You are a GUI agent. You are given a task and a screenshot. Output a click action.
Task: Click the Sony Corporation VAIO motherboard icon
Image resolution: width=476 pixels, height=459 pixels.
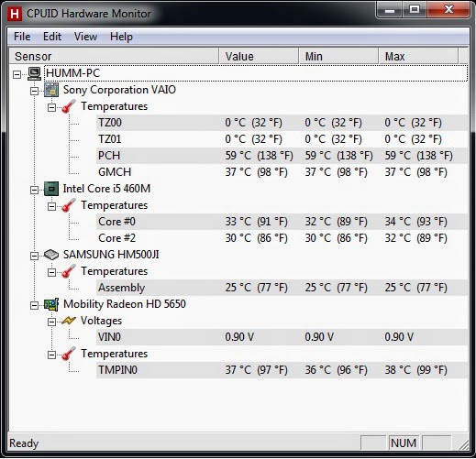click(x=51, y=90)
